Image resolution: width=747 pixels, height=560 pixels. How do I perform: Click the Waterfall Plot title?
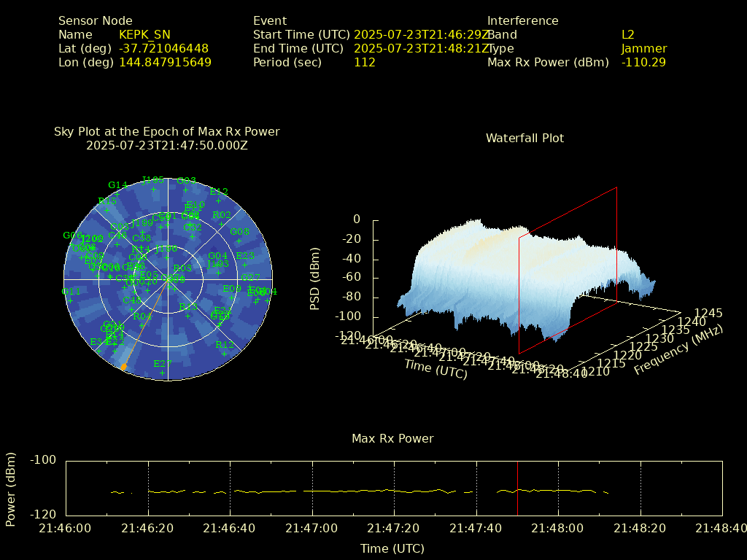click(x=525, y=138)
